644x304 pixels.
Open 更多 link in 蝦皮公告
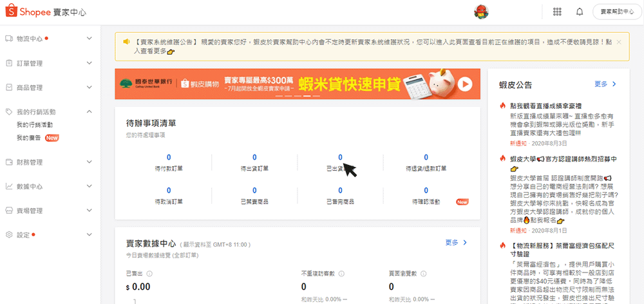pyautogui.click(x=605, y=84)
